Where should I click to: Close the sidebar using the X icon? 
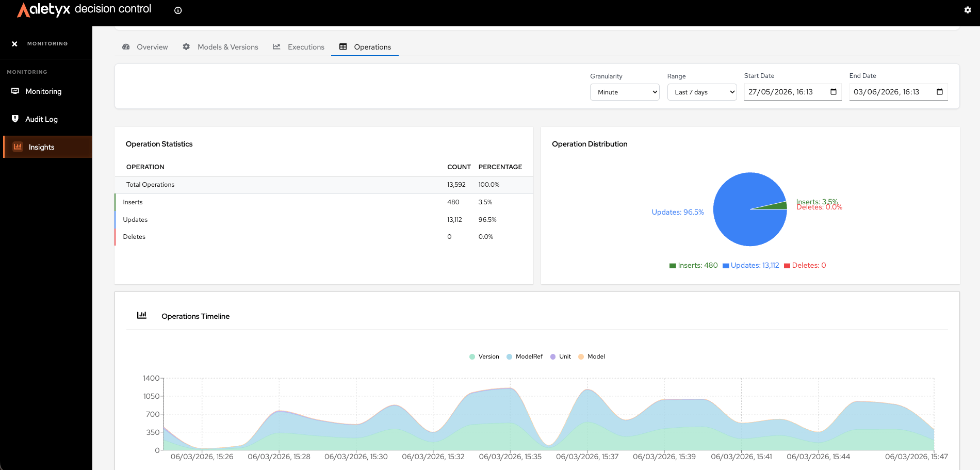14,44
